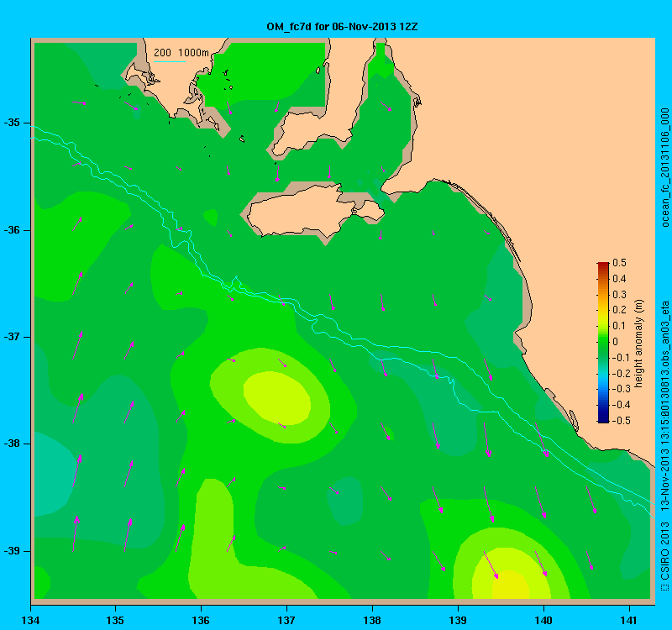Click the -35 latitude axis label
This screenshot has height=630, width=672.
click(x=12, y=123)
